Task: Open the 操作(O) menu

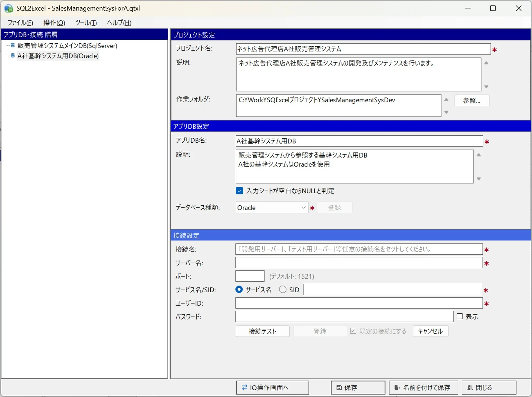Action: pos(54,23)
